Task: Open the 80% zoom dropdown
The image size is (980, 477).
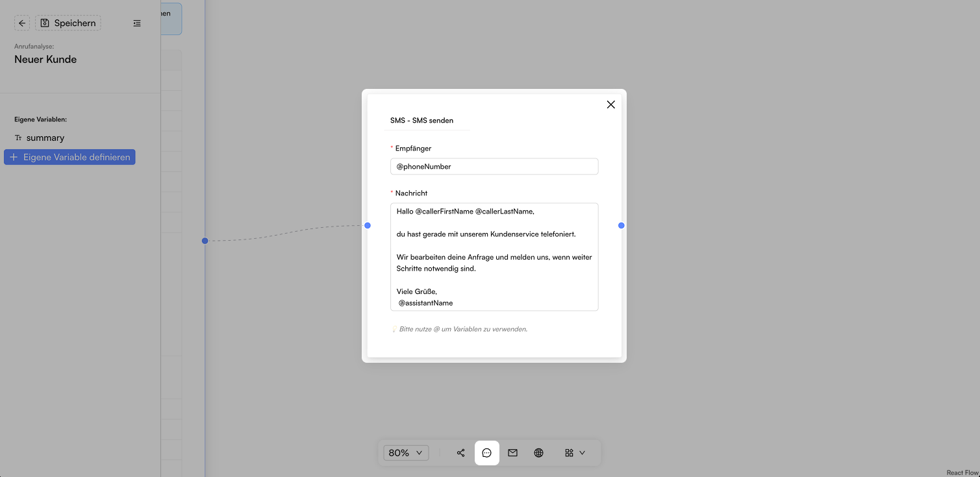Action: tap(407, 453)
